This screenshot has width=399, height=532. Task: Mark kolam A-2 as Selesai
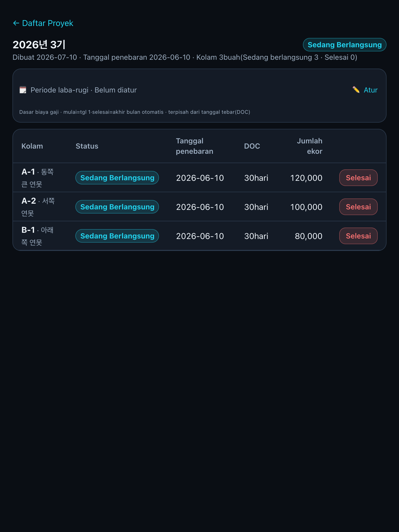point(358,207)
